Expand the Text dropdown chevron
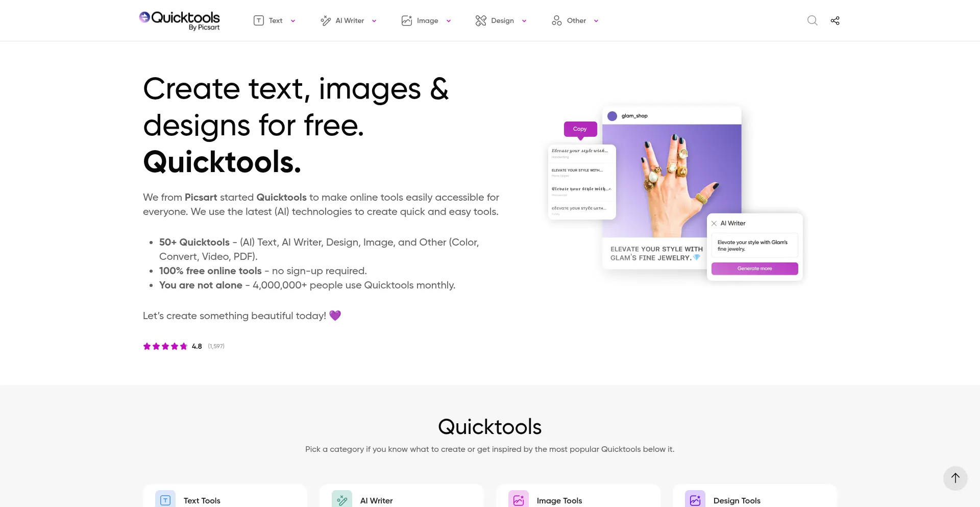Screen dimensions: 980x507 click(x=293, y=21)
